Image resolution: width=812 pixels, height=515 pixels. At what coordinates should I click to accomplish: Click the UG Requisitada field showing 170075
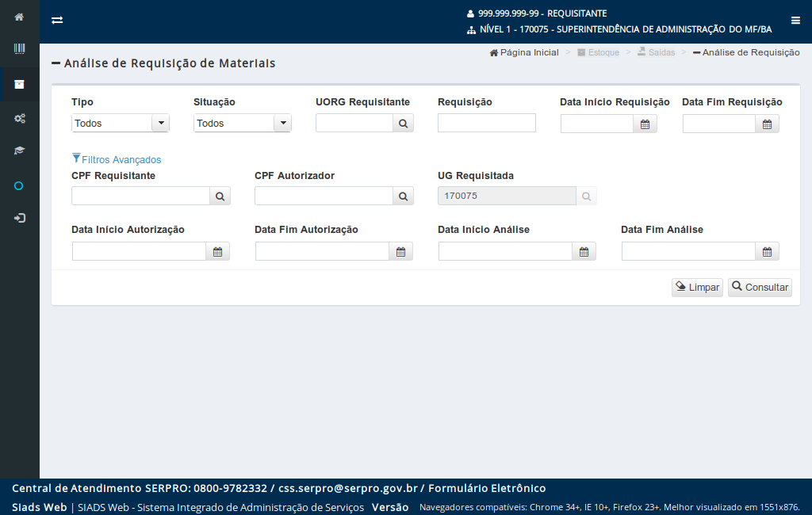[507, 196]
